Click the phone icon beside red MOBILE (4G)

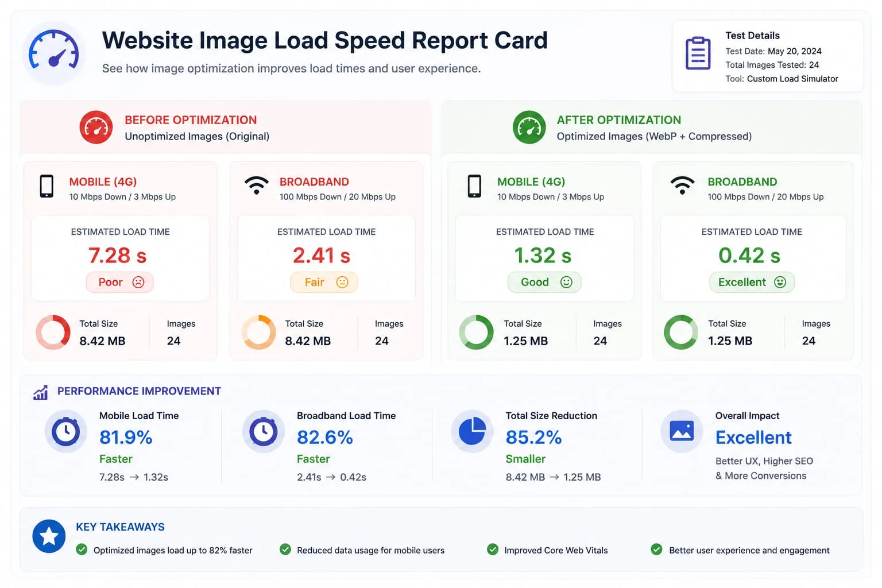pos(47,186)
